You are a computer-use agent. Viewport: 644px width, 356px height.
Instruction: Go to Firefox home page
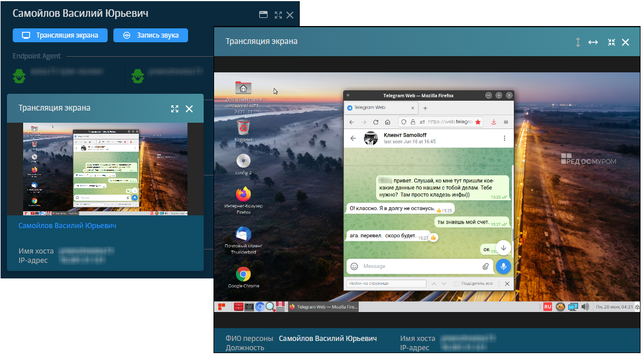point(387,122)
